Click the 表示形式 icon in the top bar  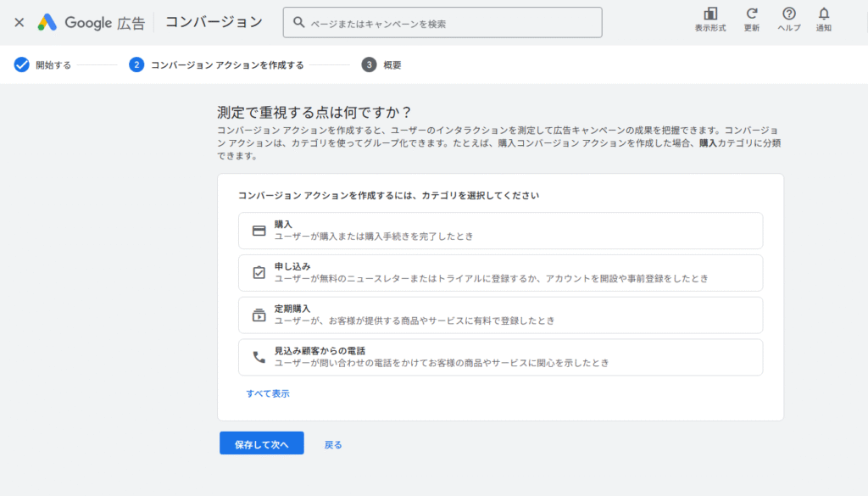click(x=709, y=16)
